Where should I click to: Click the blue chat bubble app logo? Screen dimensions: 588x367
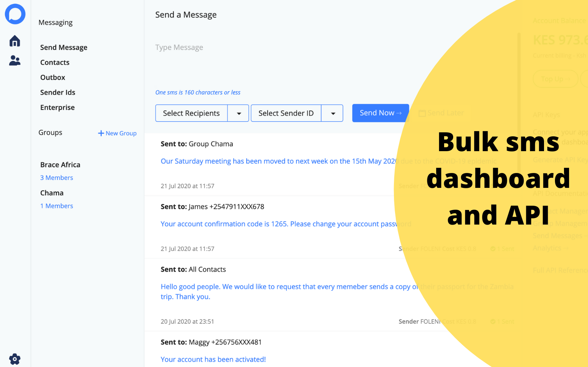coord(15,14)
